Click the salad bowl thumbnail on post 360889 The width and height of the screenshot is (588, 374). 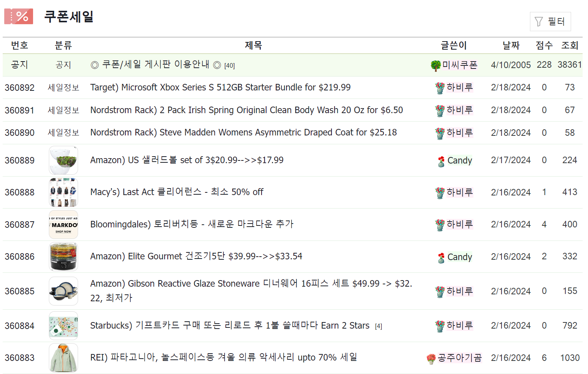(x=63, y=160)
